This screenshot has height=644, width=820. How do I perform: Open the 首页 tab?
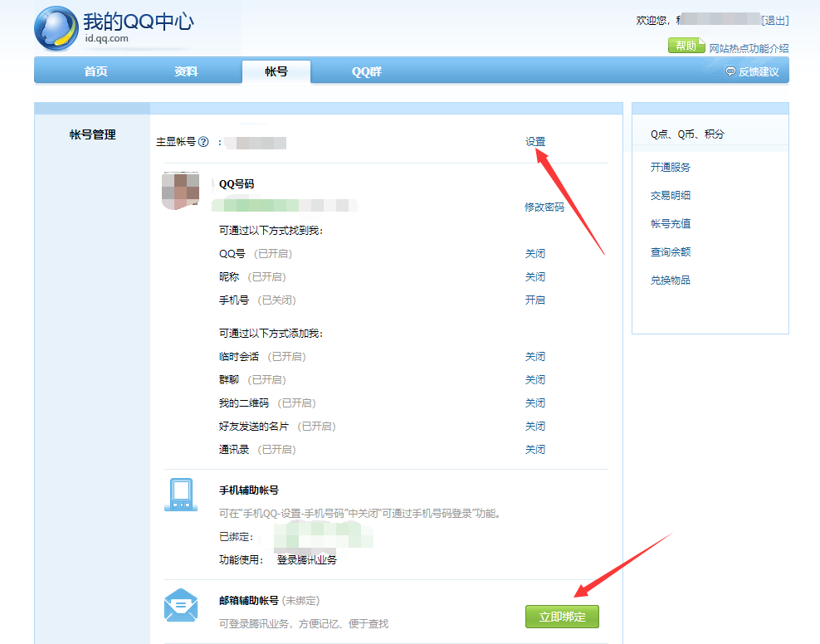95,71
